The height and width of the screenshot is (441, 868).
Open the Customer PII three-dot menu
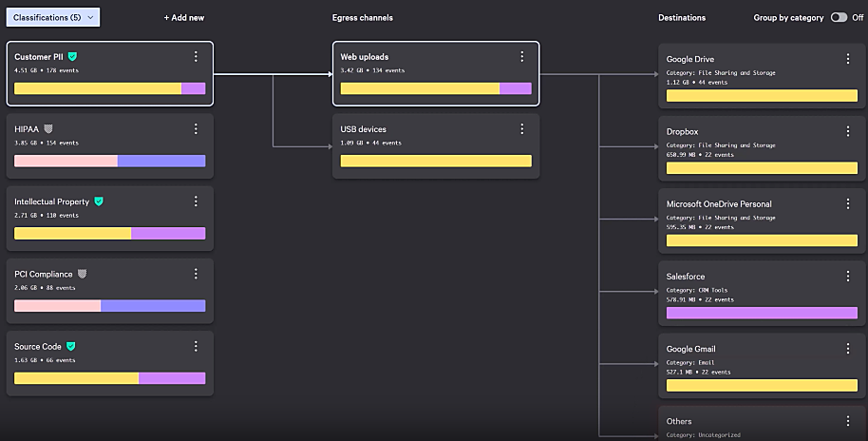[196, 57]
